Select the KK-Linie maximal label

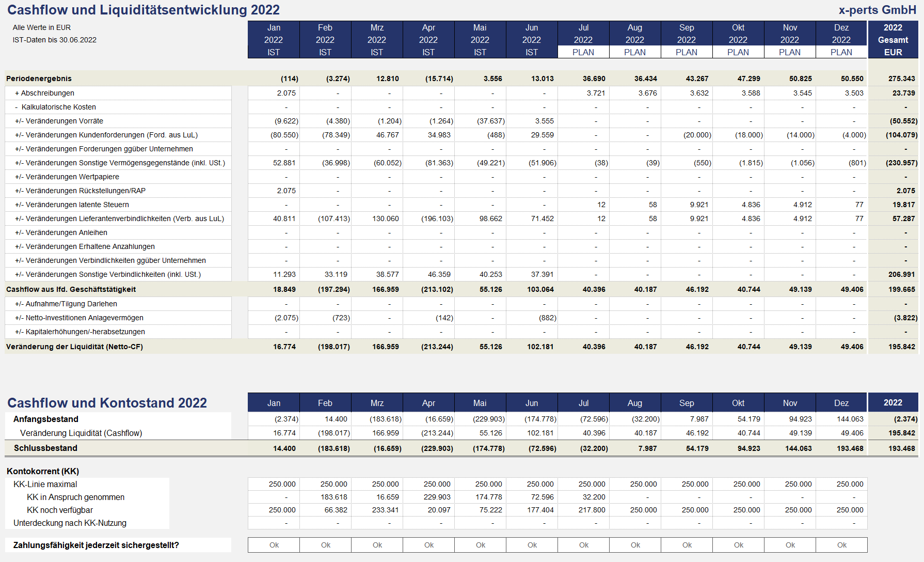(x=45, y=484)
